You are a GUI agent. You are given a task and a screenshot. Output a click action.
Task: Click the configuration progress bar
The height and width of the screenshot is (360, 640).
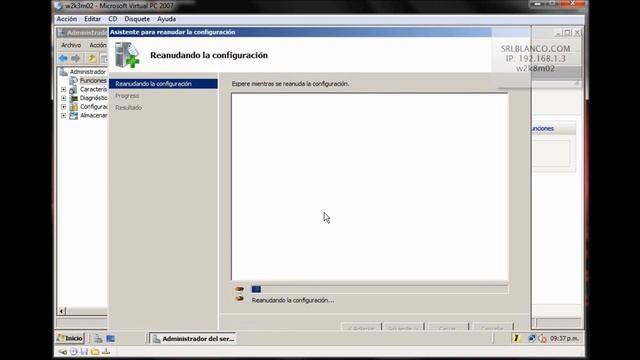click(x=380, y=289)
